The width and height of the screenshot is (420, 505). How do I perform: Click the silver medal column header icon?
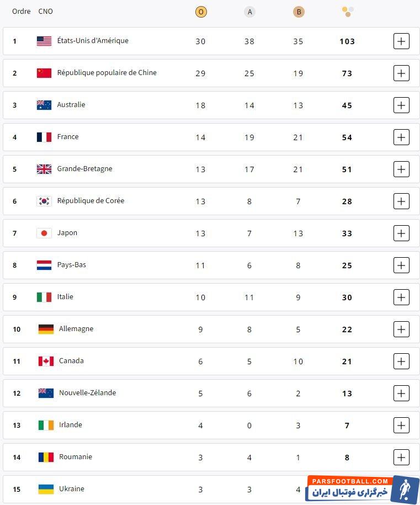(249, 12)
